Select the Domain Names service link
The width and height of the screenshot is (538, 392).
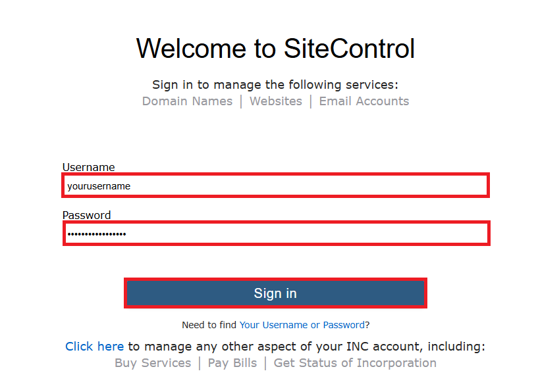click(x=187, y=101)
